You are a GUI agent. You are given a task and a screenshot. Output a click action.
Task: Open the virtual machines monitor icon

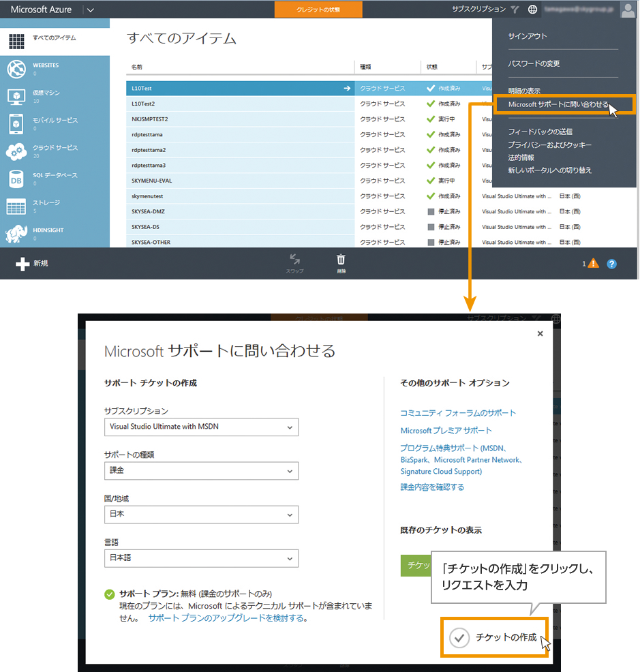[x=16, y=97]
